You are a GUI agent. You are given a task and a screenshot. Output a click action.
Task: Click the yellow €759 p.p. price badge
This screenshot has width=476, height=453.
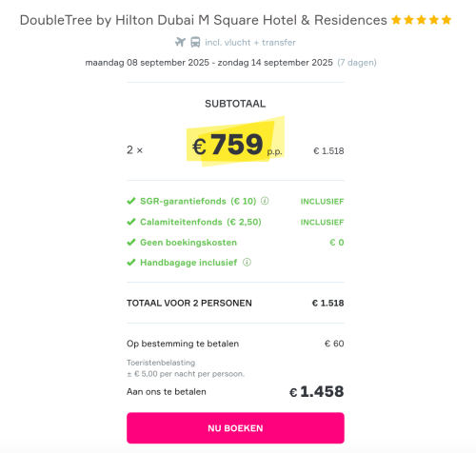coord(235,144)
